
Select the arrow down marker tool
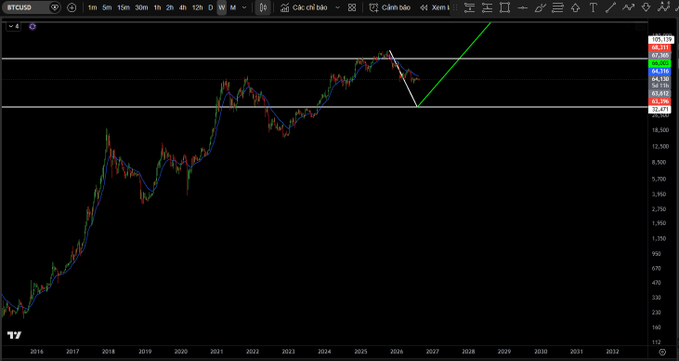coord(646,7)
